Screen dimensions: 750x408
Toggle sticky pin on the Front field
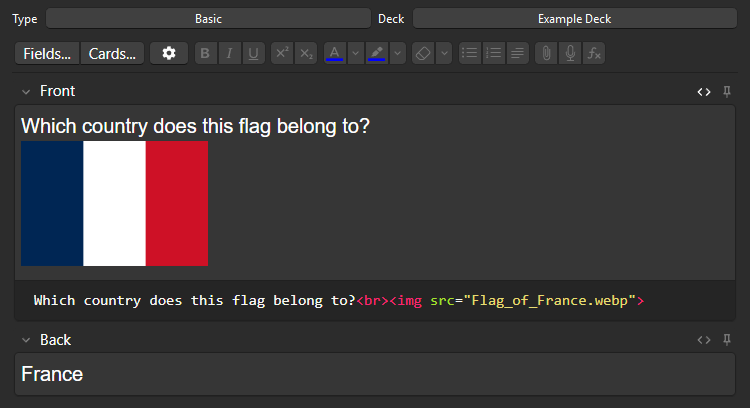pos(727,91)
